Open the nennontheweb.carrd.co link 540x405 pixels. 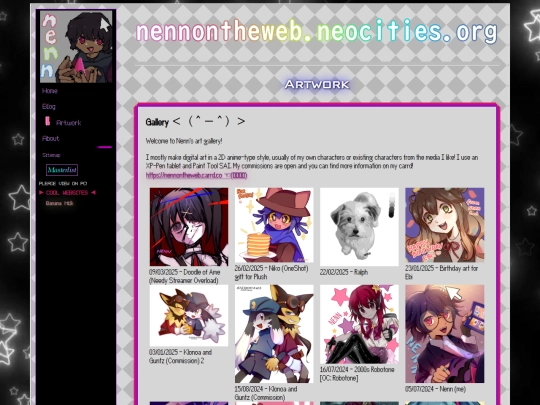pyautogui.click(x=196, y=175)
